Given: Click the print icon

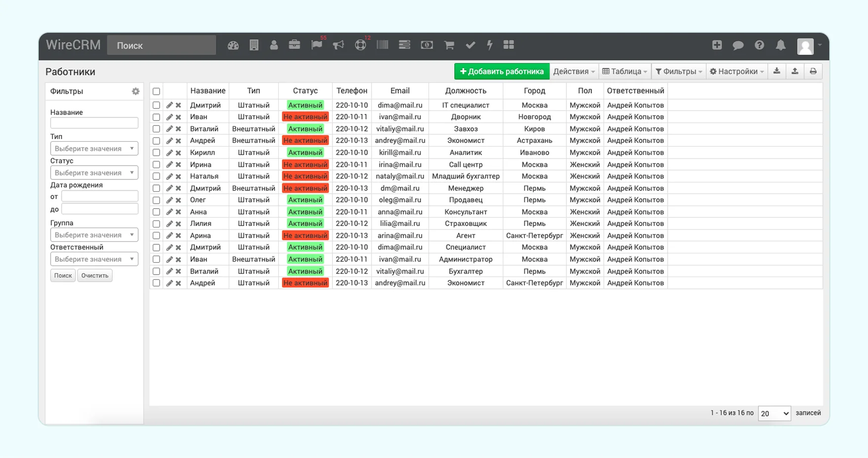Looking at the screenshot, I should 813,71.
